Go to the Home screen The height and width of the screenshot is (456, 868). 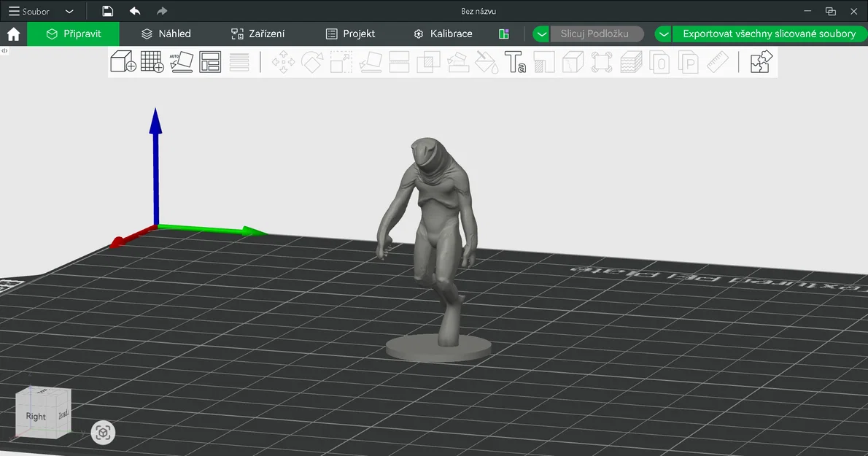13,34
